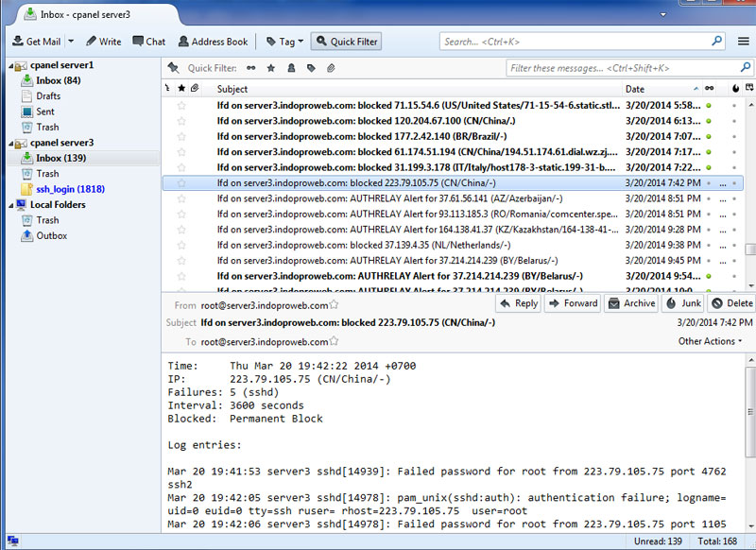Open message blocked 37.139.4.35 (NL/Netherlands)
Image resolution: width=756 pixels, height=550 pixels.
pyautogui.click(x=364, y=246)
